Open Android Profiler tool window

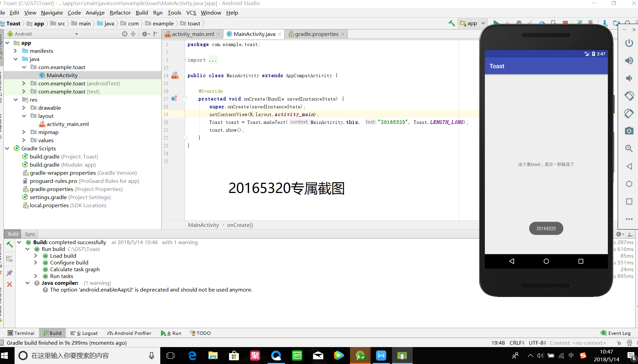tap(129, 333)
